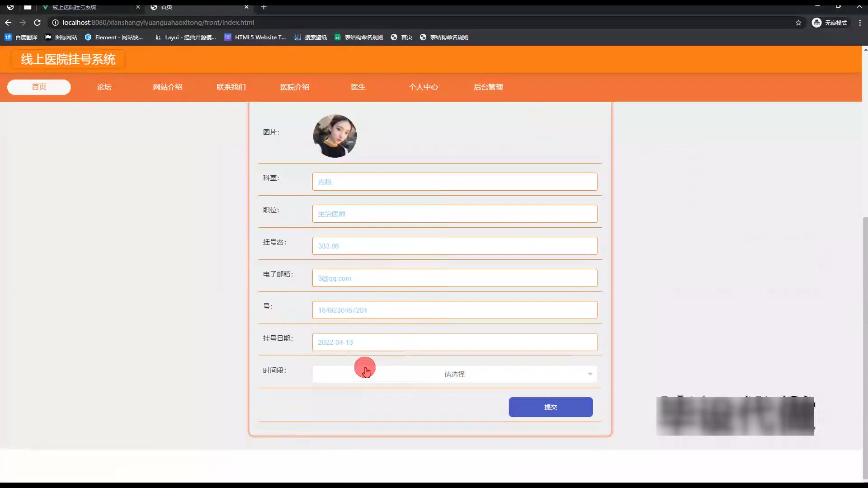Reload the page with the refresh icon

pos(38,23)
